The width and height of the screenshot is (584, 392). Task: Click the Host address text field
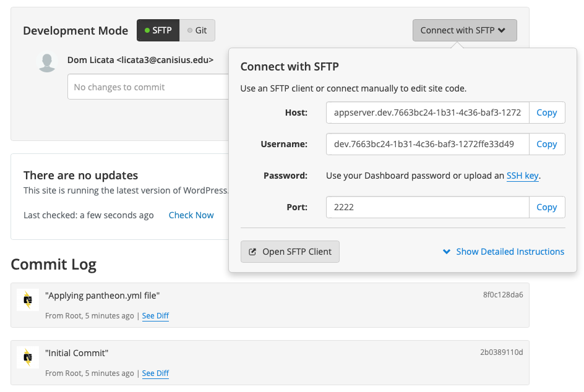[427, 113]
